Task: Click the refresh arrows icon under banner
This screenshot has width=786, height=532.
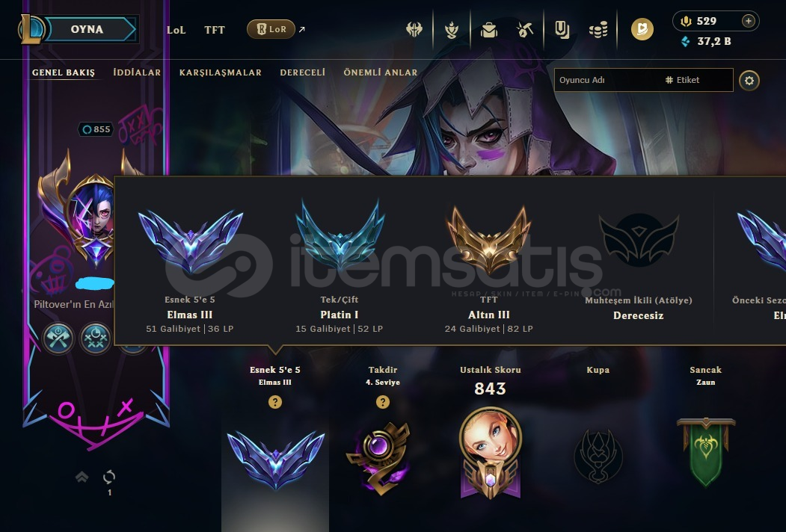Action: tap(108, 477)
